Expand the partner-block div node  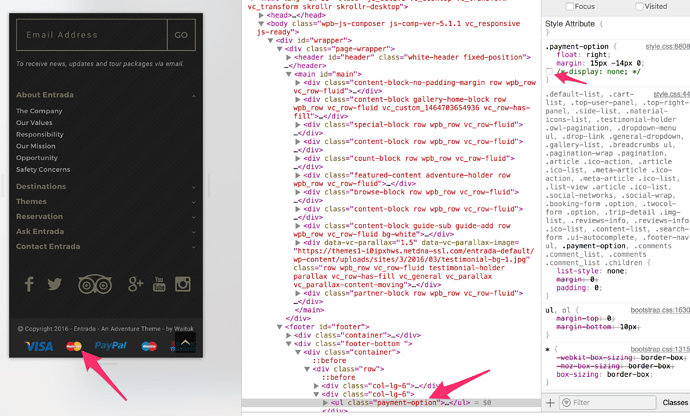pyautogui.click(x=298, y=293)
